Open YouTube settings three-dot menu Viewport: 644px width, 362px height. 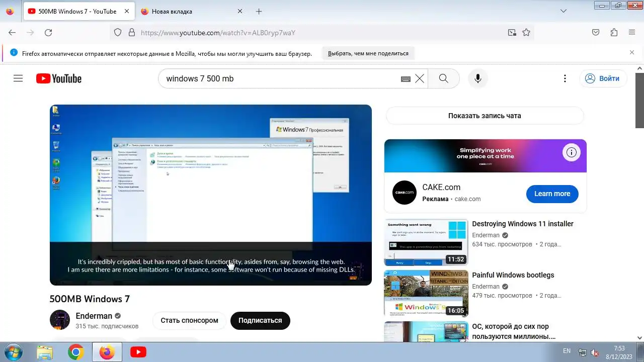565,78
